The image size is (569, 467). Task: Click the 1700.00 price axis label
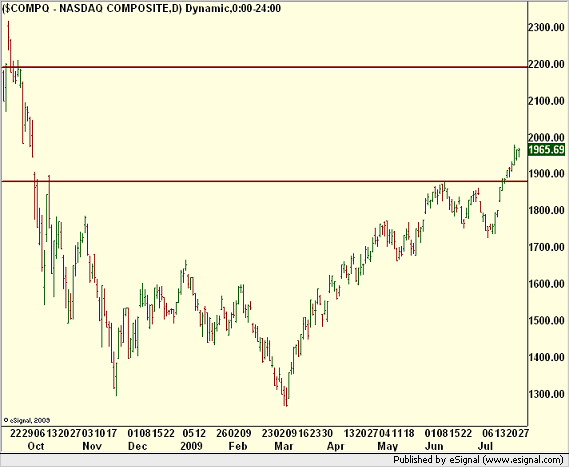click(x=547, y=247)
